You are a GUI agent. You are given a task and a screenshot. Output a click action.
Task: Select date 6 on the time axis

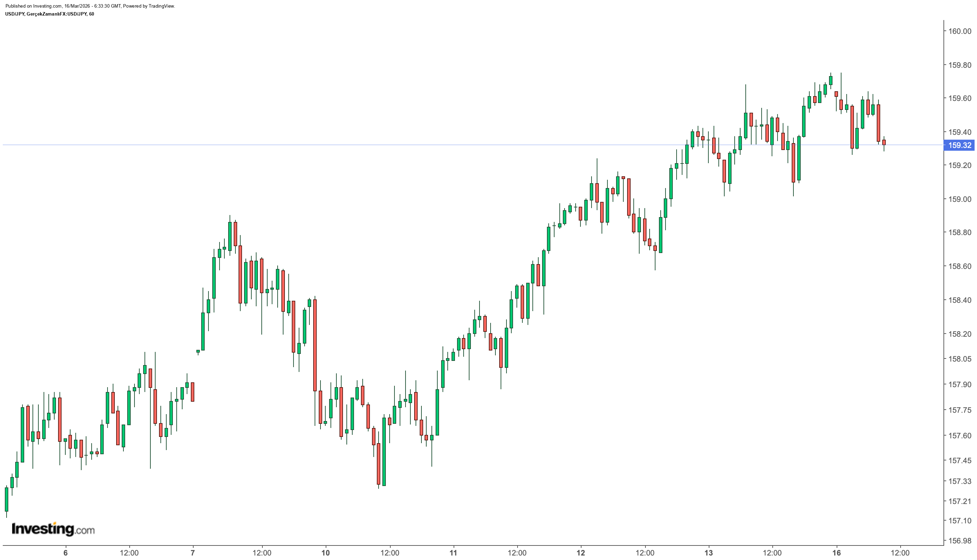pos(65,553)
